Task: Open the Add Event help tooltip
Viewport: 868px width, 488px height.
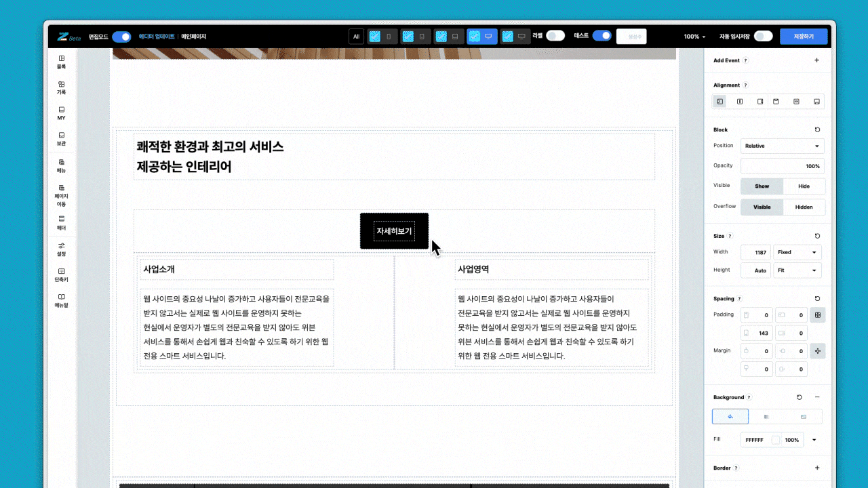Action: 746,60
